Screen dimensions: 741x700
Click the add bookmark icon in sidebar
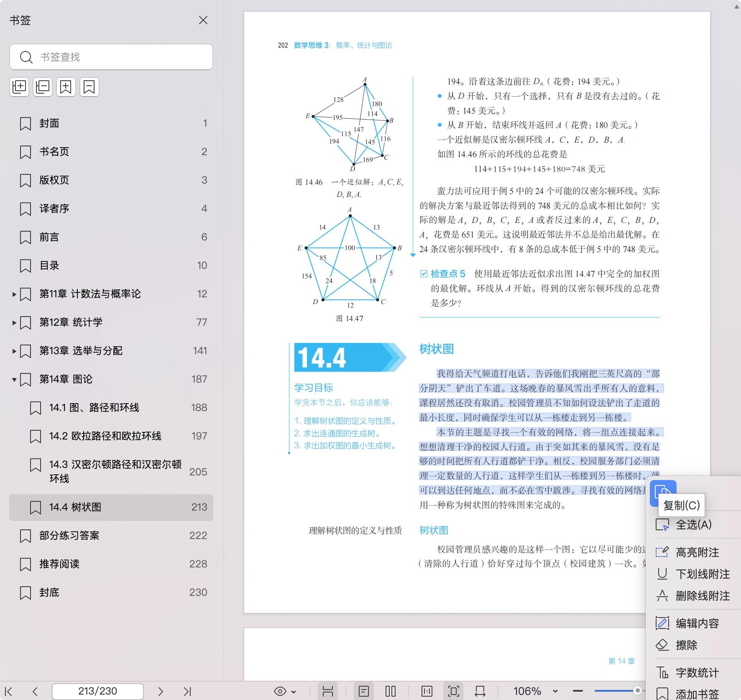click(x=66, y=87)
